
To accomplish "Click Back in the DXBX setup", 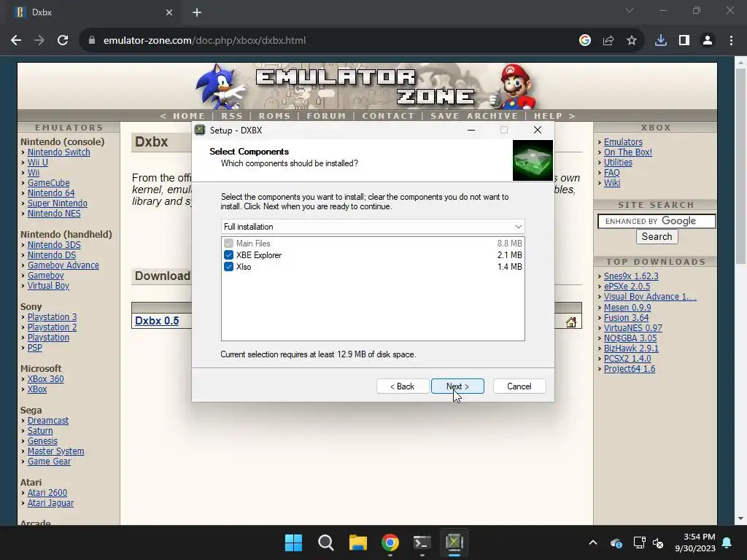I will click(x=403, y=386).
